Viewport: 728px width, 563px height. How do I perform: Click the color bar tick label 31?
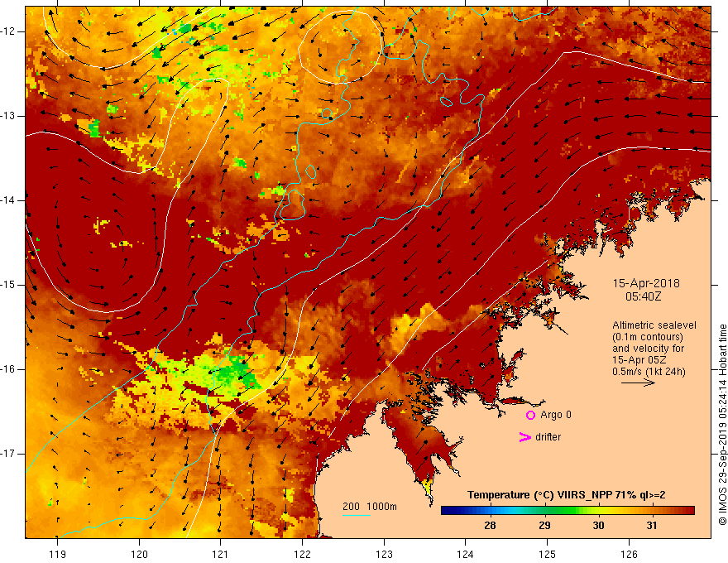(x=652, y=526)
